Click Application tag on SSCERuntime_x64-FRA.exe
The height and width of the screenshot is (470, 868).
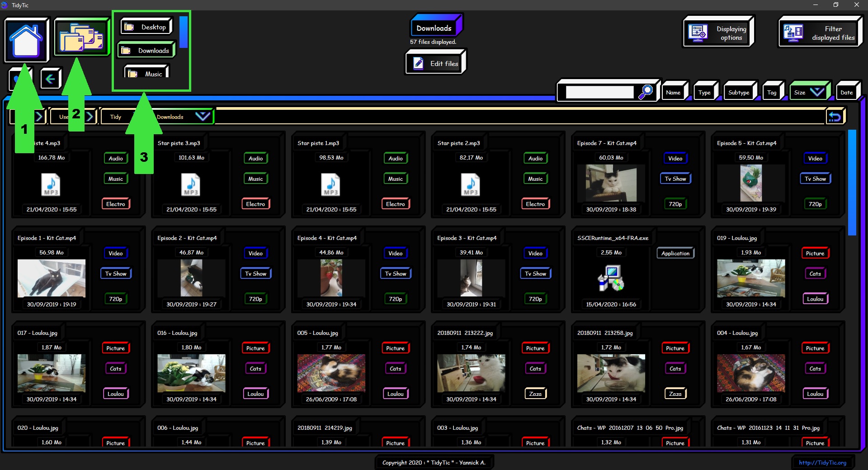[675, 253]
